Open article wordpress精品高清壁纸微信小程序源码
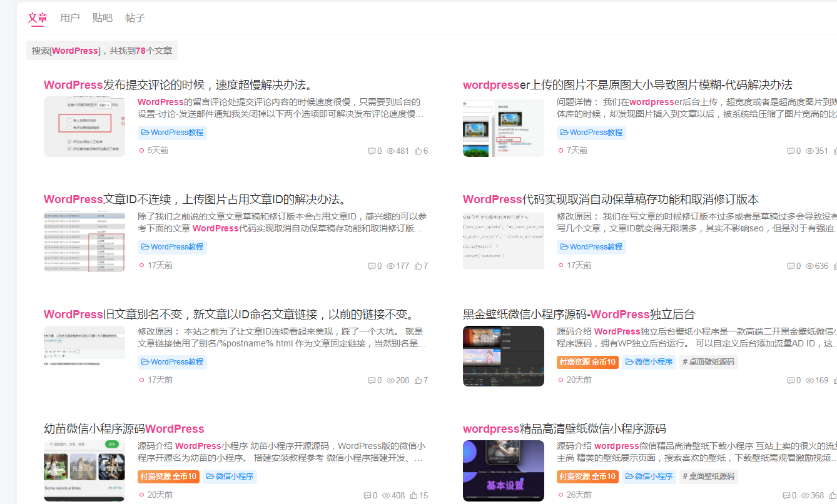This screenshot has height=504, width=837. [x=564, y=429]
